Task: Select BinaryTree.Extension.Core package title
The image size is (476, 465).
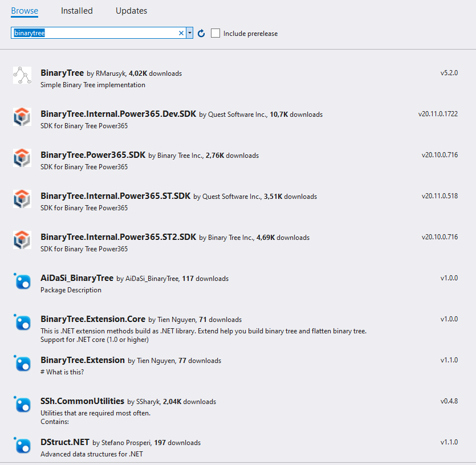Action: point(93,319)
